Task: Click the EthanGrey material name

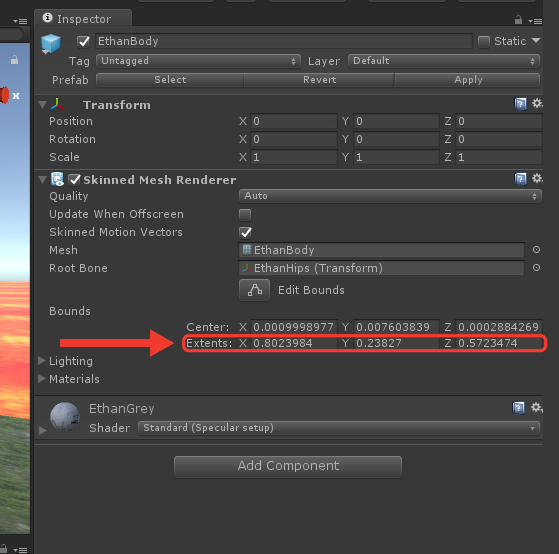Action: 122,409
